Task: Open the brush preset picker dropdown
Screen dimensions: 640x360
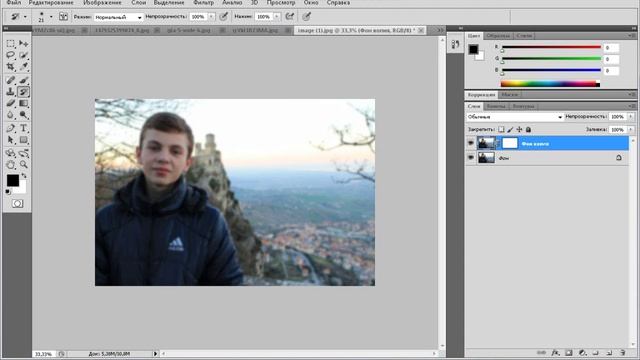Action: tap(51, 17)
